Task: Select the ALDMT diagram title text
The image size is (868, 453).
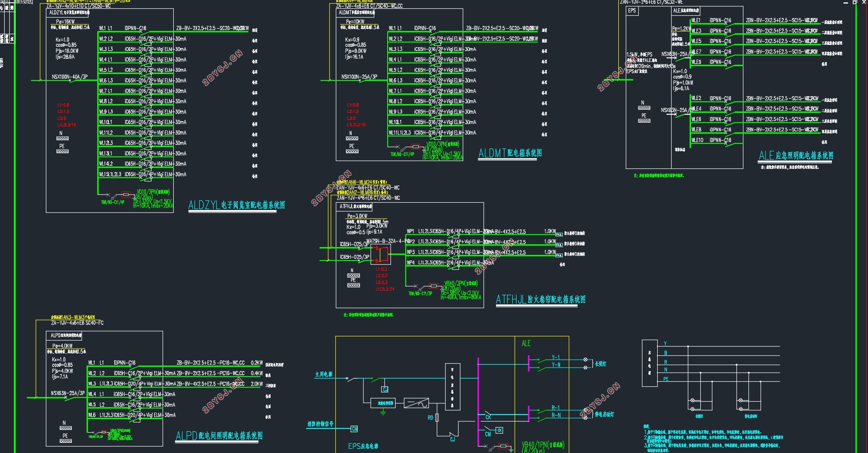Action: click(x=510, y=153)
